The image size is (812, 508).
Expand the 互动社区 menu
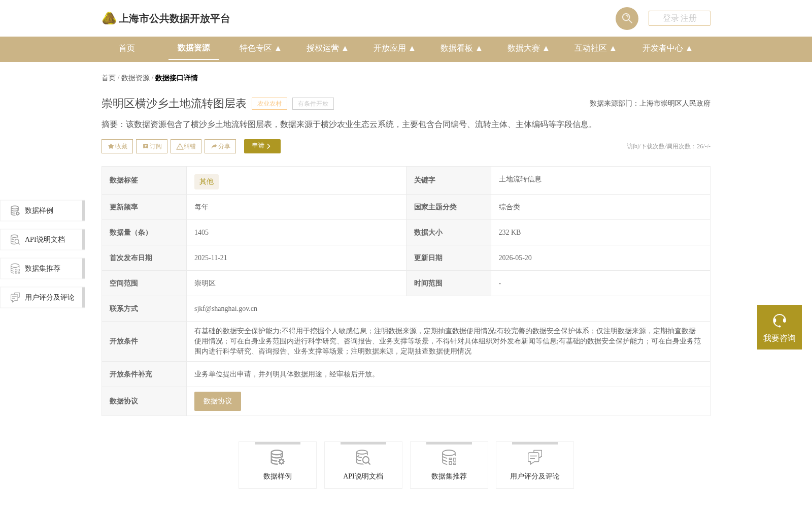click(x=595, y=48)
